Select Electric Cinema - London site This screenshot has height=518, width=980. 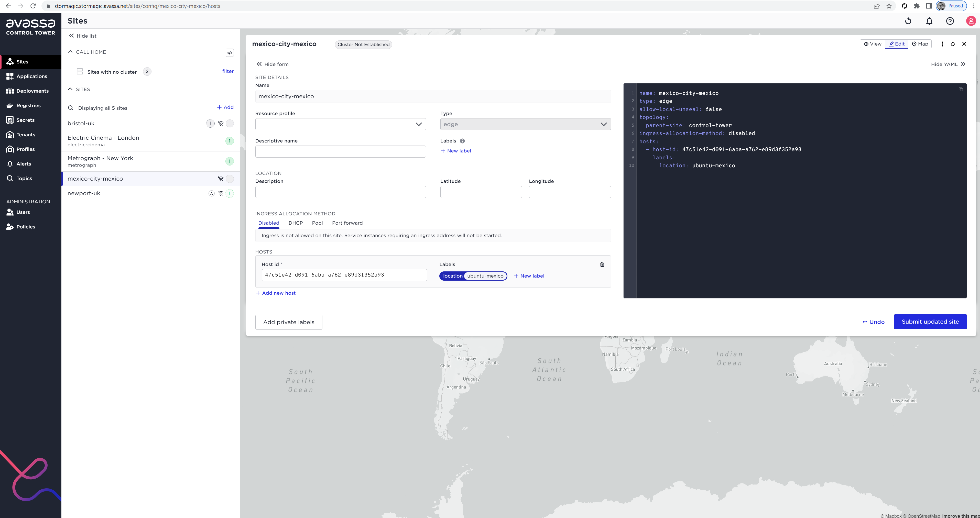click(x=151, y=141)
